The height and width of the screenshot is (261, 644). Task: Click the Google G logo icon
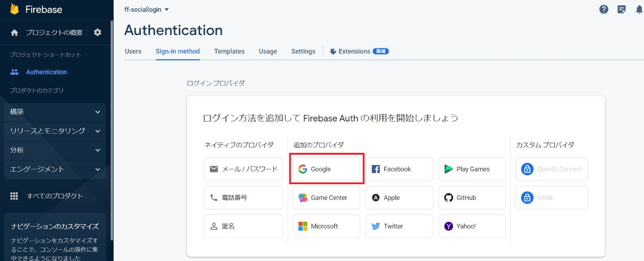click(x=303, y=169)
